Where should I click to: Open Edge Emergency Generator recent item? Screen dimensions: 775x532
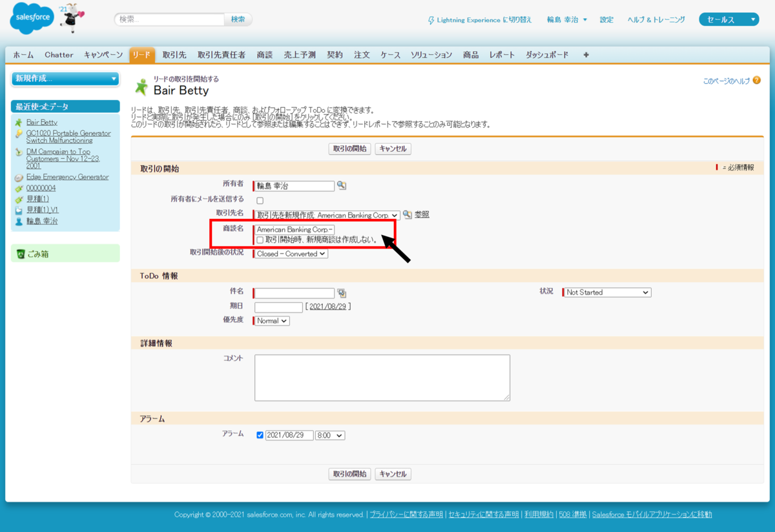[68, 177]
